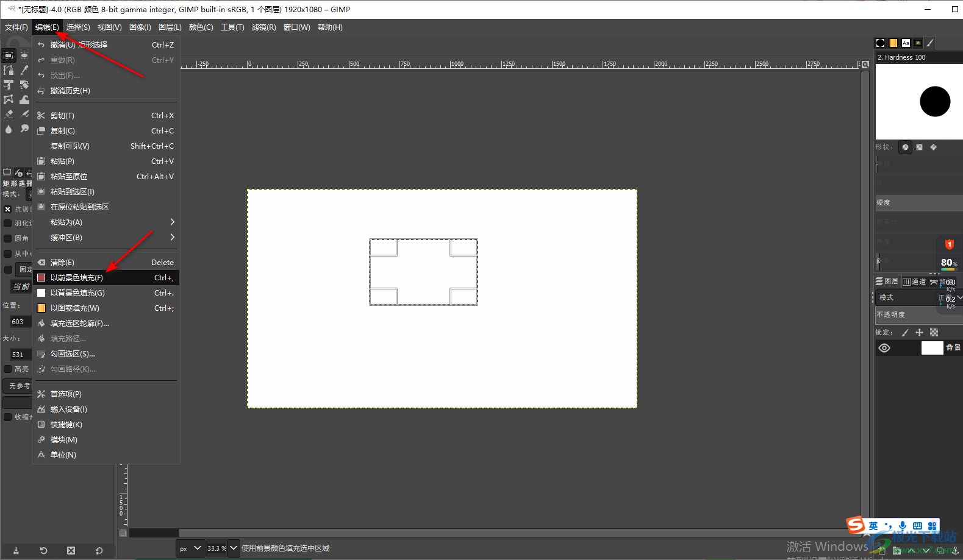
Task: Open the Device Status tab icon
Action: pos(19,172)
